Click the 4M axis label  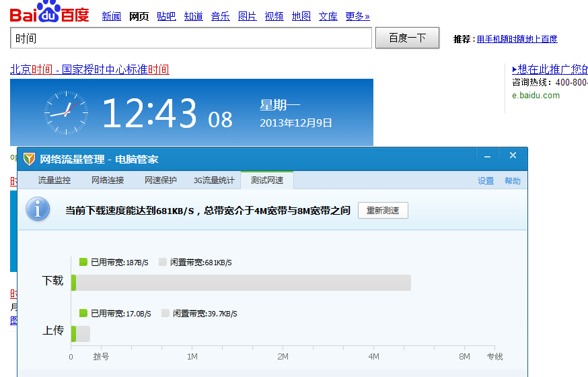[x=373, y=356]
